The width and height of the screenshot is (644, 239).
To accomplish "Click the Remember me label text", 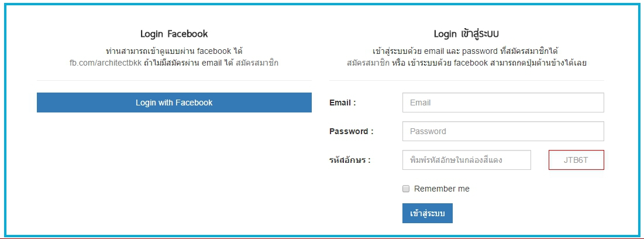I will click(x=442, y=189).
